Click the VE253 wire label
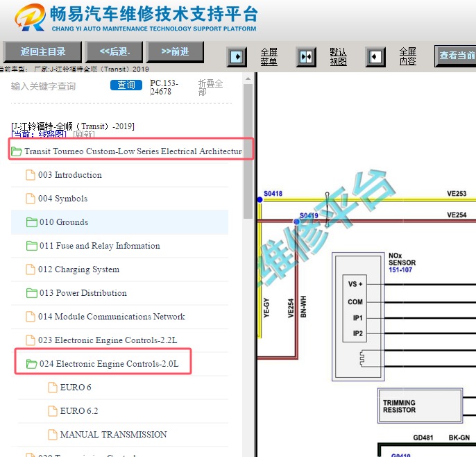Image resolution: width=476 pixels, height=457 pixels. tap(457, 194)
